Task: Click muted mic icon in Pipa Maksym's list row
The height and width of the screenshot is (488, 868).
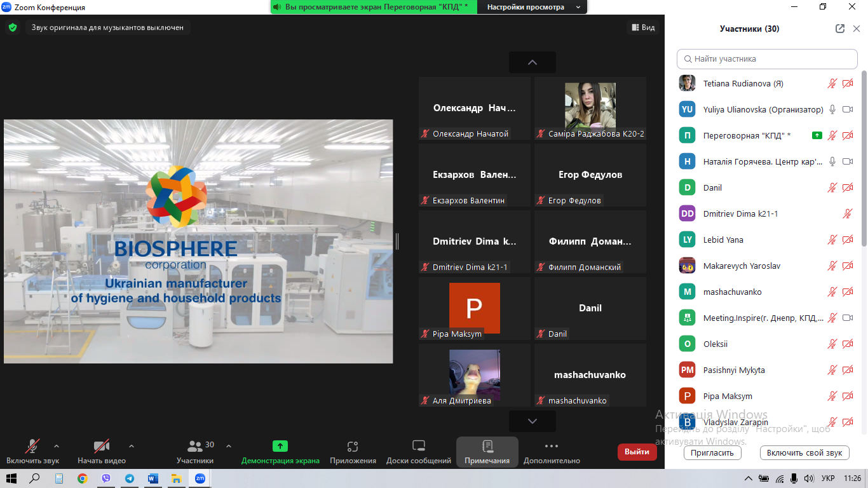Action: click(x=832, y=396)
